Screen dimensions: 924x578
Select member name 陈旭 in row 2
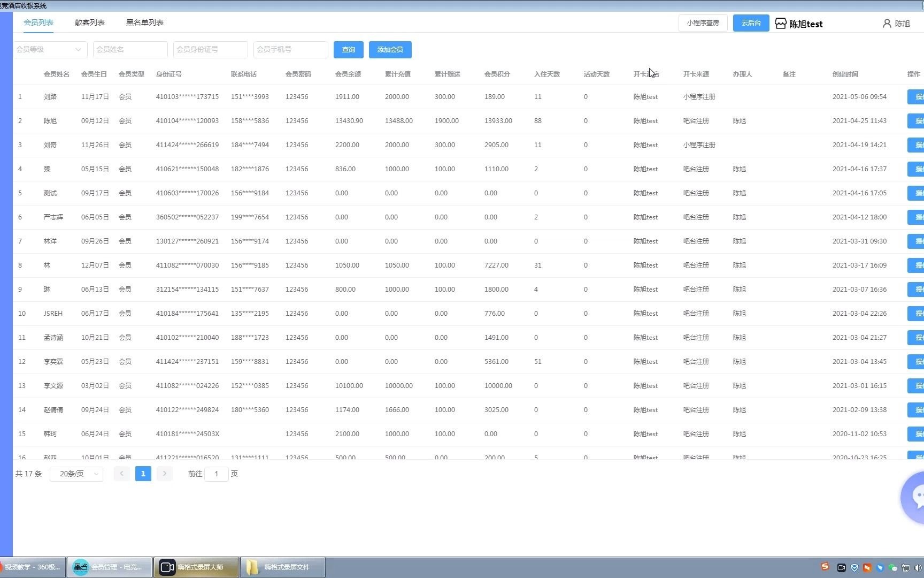pos(50,121)
